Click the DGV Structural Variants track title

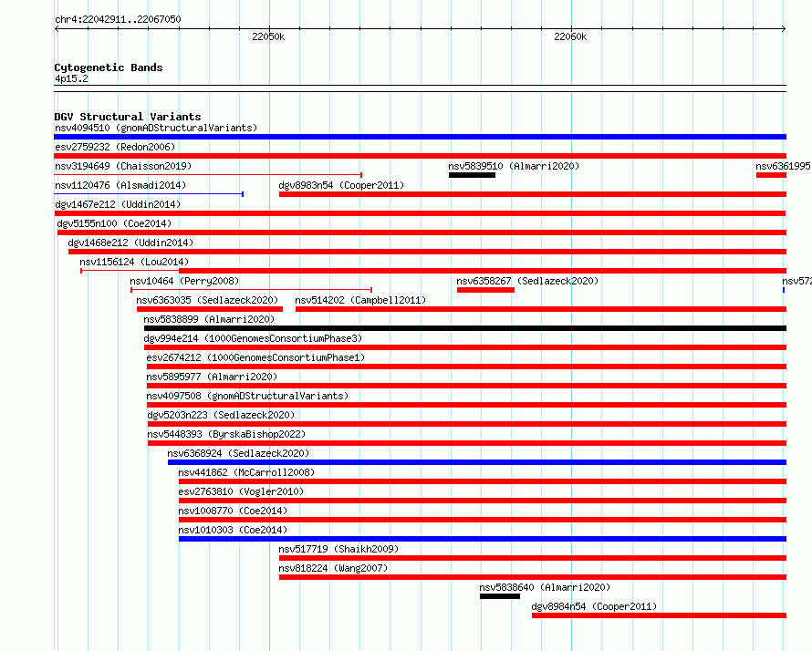pyautogui.click(x=128, y=117)
